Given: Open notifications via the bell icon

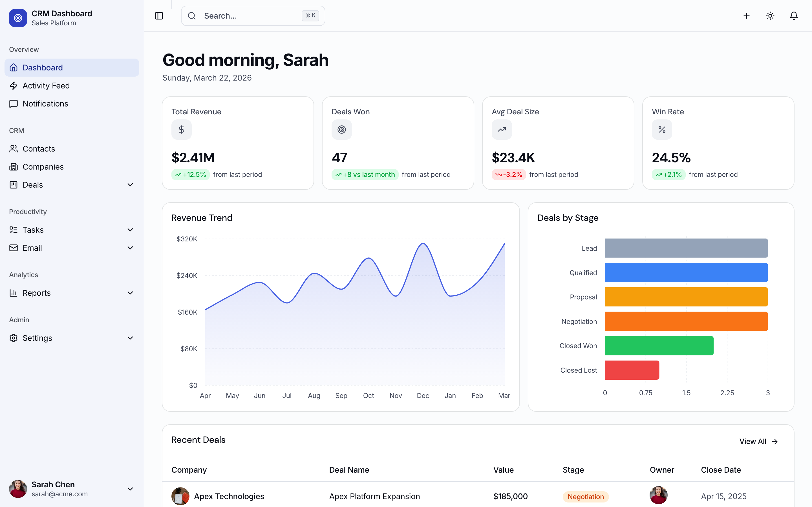Looking at the screenshot, I should [794, 16].
